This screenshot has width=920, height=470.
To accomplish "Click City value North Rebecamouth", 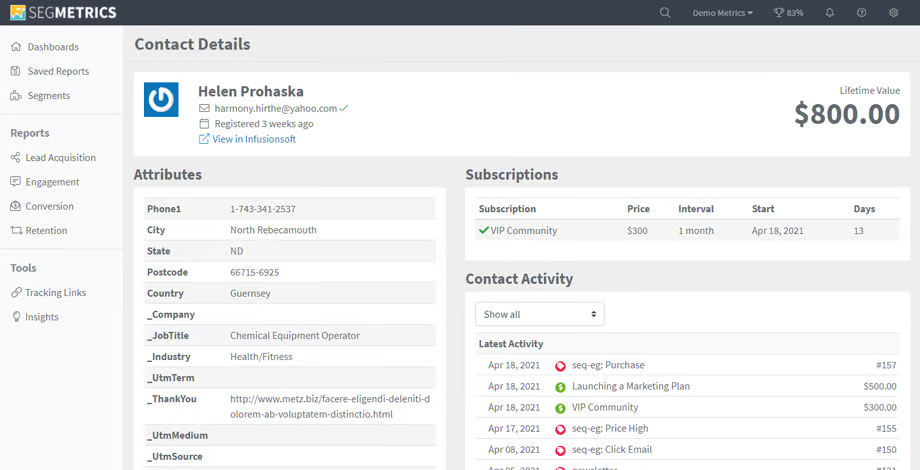I will [273, 229].
